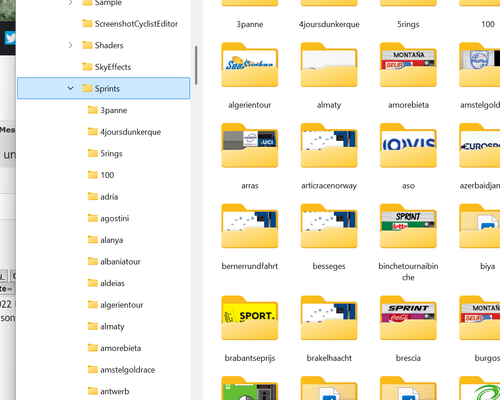
Task: Click the 100 label in grid
Action: (x=488, y=24)
